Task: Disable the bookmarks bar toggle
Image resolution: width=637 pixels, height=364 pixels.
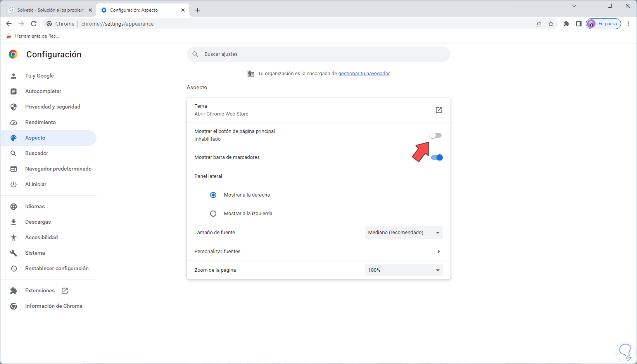Action: [437, 157]
